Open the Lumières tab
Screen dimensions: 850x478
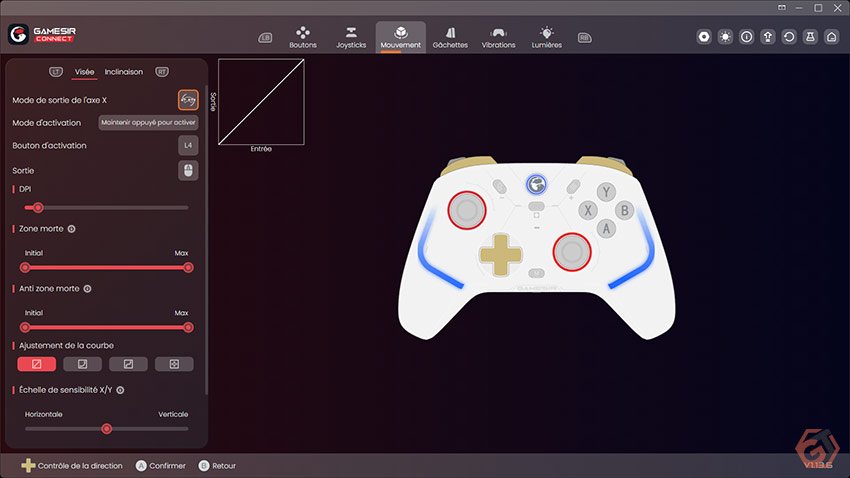point(546,37)
